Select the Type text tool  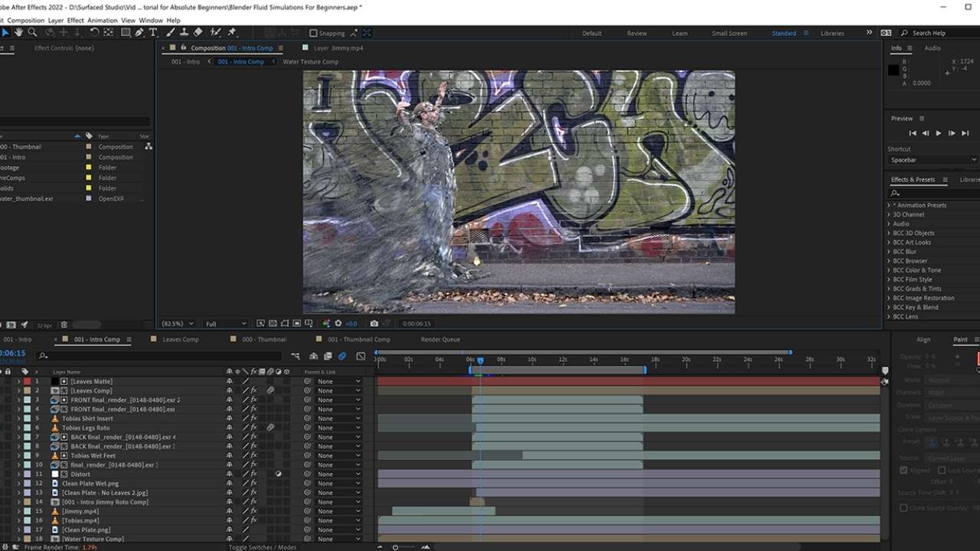coord(153,32)
